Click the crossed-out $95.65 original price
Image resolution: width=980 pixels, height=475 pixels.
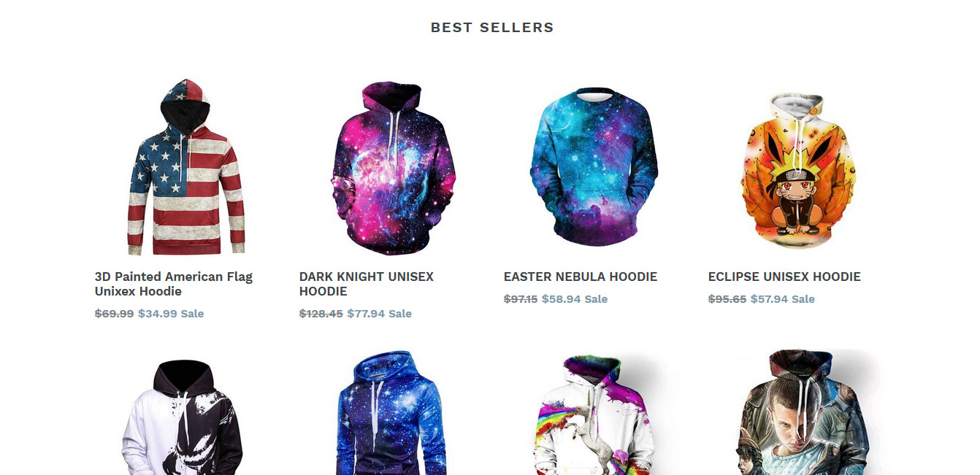(x=727, y=299)
